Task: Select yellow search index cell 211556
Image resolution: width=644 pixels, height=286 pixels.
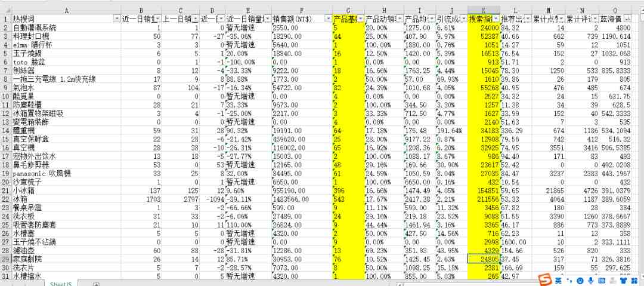Action: pyautogui.click(x=484, y=199)
